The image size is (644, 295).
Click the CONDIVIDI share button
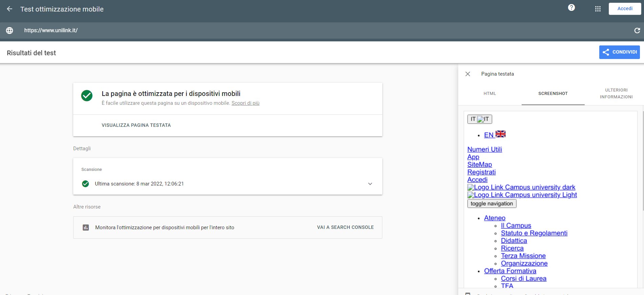619,52
